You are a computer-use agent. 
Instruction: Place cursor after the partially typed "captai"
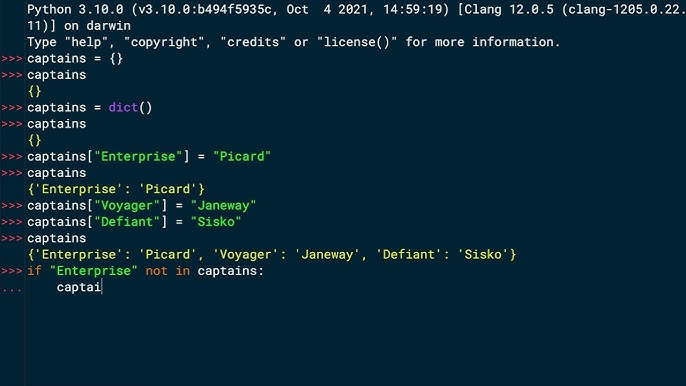(102, 287)
